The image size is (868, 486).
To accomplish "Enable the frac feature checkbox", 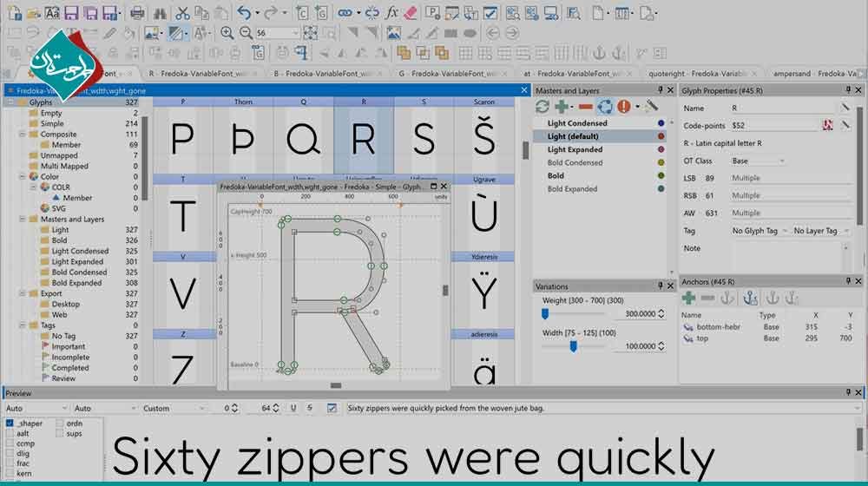I will pos(10,463).
